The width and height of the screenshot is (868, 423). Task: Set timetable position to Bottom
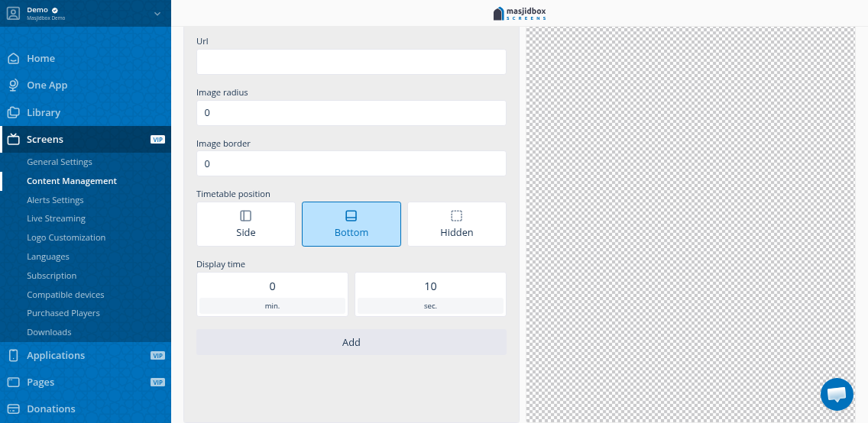351,224
